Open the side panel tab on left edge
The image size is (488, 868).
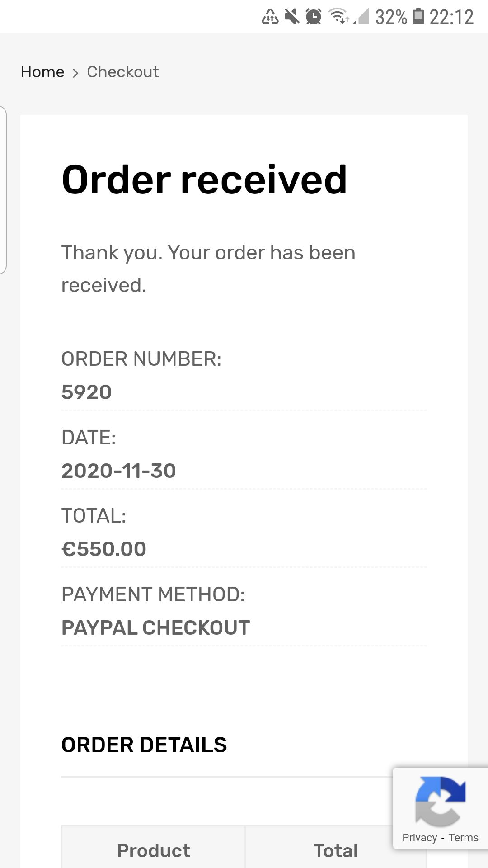pos(3,190)
